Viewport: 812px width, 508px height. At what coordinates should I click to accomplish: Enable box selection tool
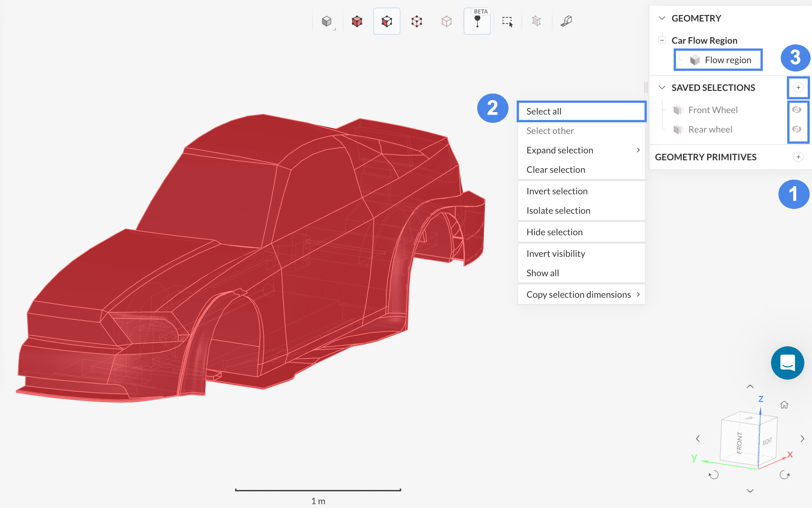point(507,21)
